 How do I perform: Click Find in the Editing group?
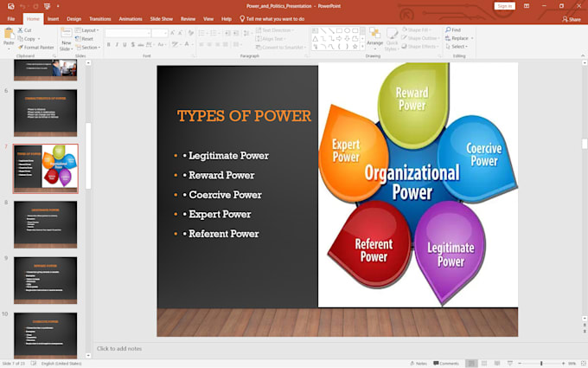(x=453, y=29)
